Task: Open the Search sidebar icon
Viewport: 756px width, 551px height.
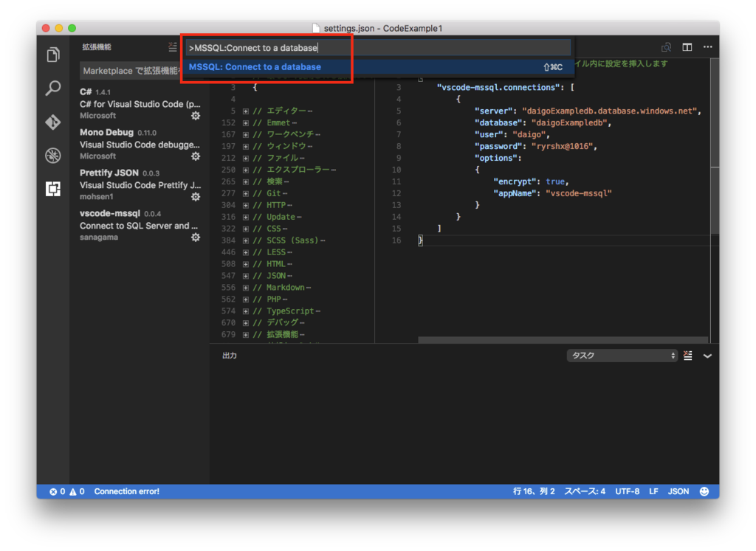Action: click(53, 88)
